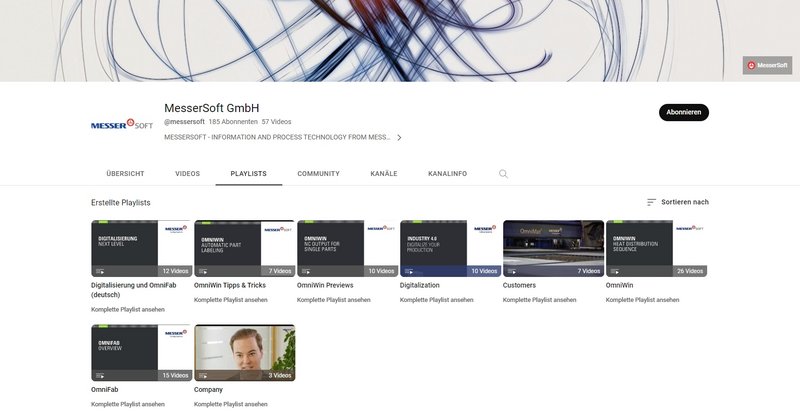Select the Playlists tab

click(x=248, y=174)
